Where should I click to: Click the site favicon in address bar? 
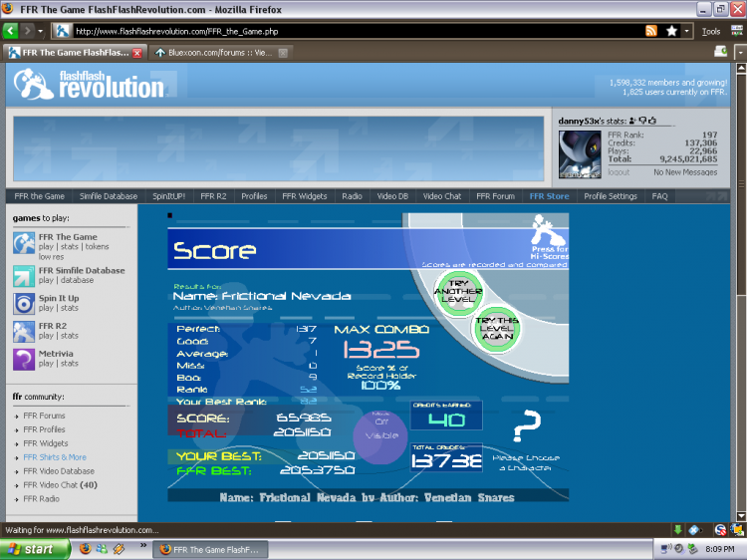63,31
